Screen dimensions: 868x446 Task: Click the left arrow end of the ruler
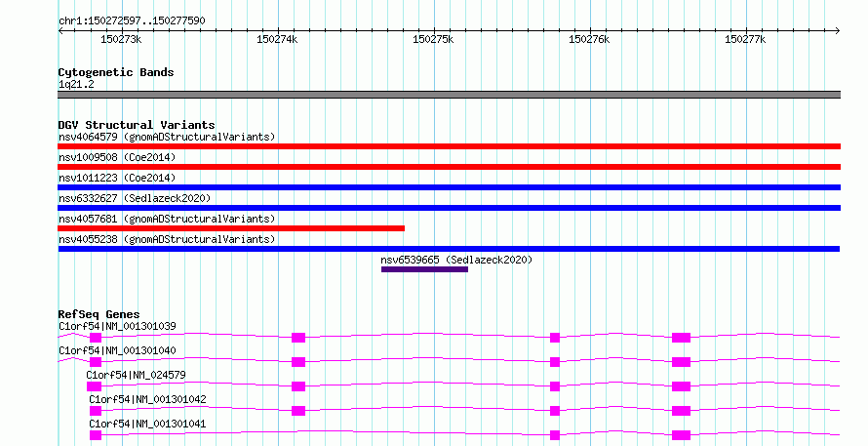(60, 31)
